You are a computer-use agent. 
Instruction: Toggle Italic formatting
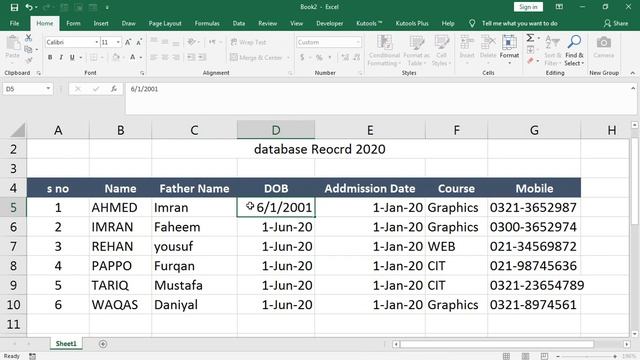(61, 58)
